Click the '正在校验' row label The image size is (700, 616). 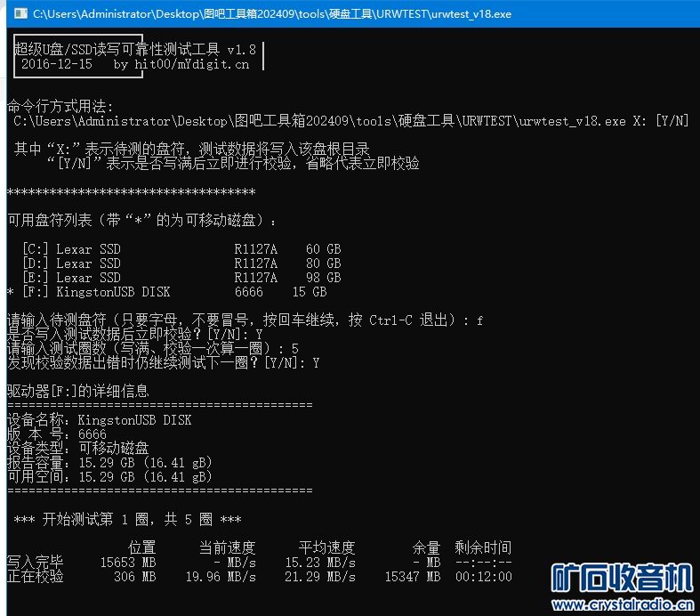[x=36, y=576]
